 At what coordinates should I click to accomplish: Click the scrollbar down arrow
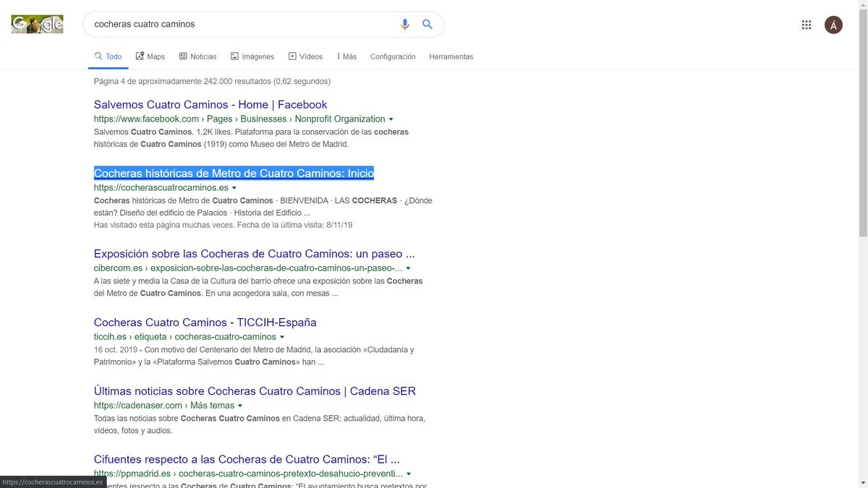pyautogui.click(x=862, y=482)
